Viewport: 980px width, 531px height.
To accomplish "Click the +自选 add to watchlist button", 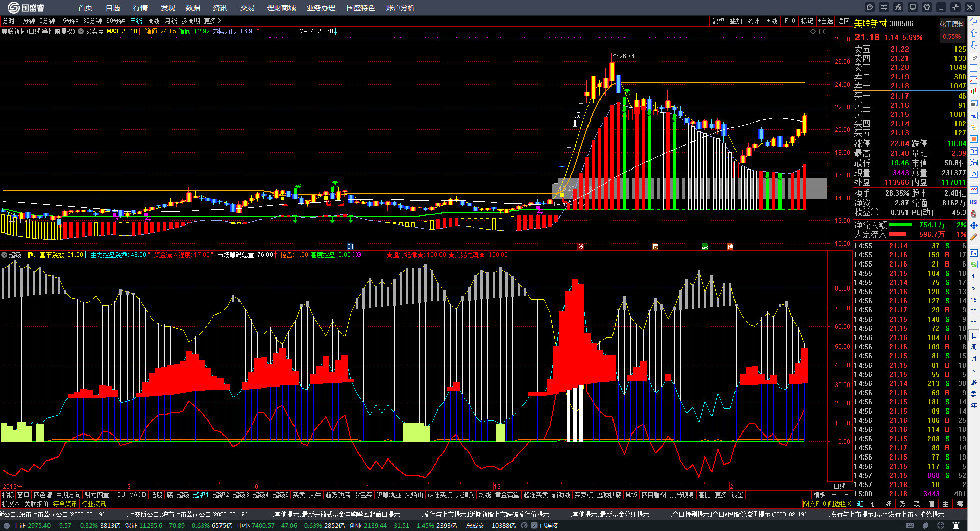I will point(825,21).
